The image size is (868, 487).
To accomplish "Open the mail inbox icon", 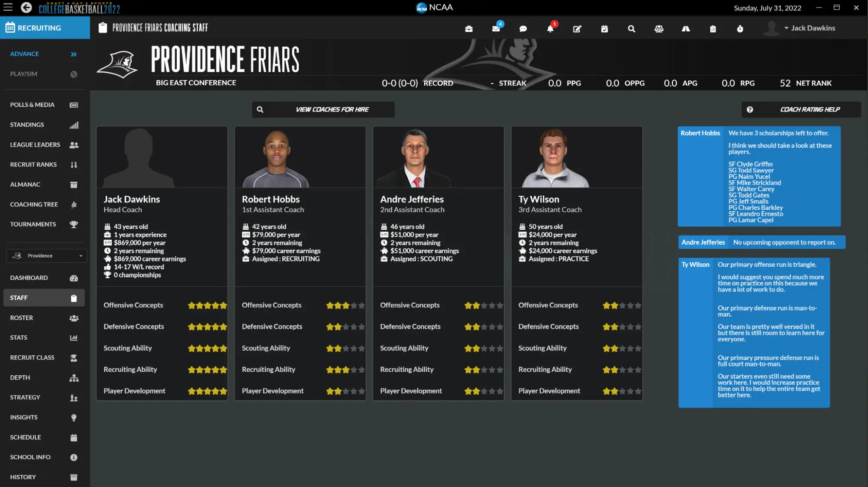I will [x=496, y=29].
